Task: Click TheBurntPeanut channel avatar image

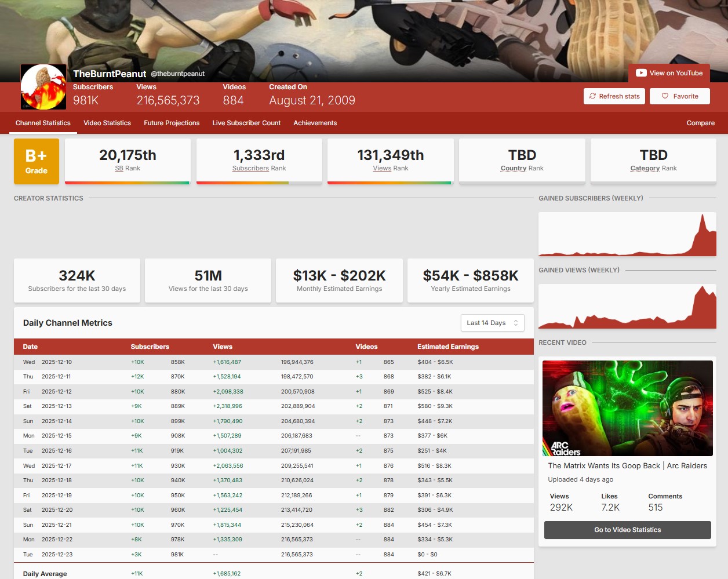Action: (43, 87)
